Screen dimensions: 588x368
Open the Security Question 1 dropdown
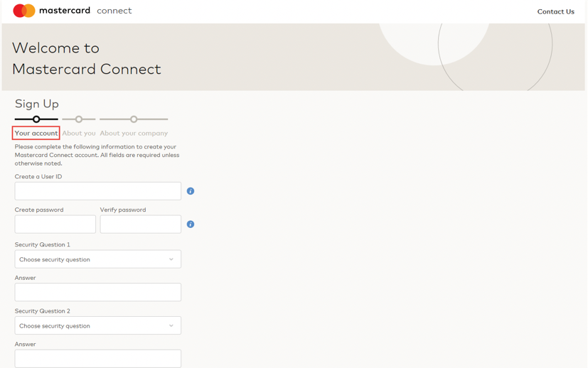tap(98, 259)
